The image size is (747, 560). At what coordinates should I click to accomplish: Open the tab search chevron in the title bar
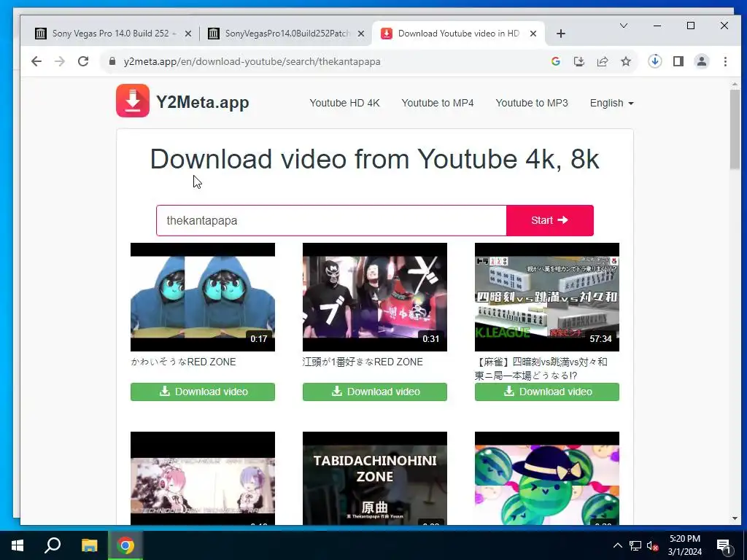click(x=624, y=26)
